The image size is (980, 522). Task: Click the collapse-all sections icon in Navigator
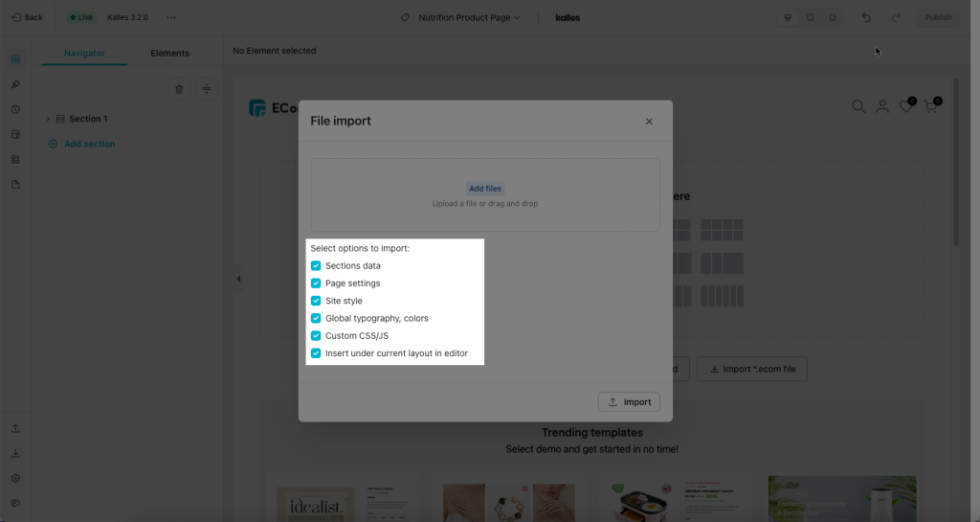tap(207, 89)
